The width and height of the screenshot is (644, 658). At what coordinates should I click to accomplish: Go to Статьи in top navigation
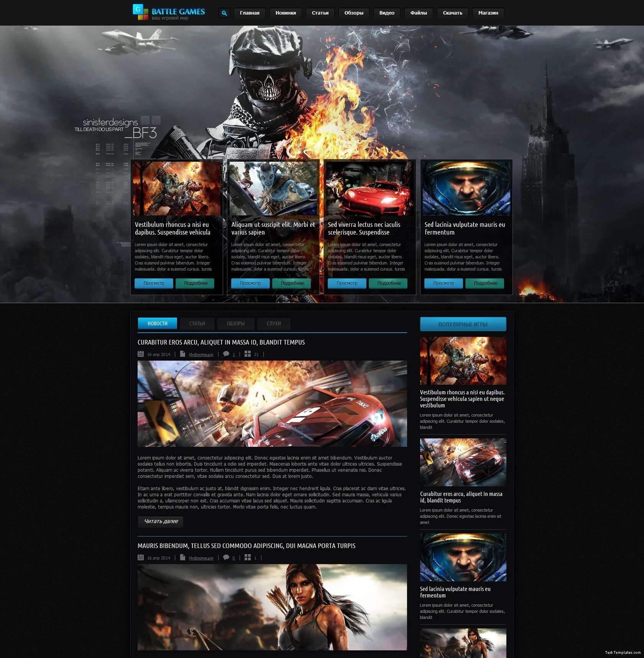click(320, 13)
